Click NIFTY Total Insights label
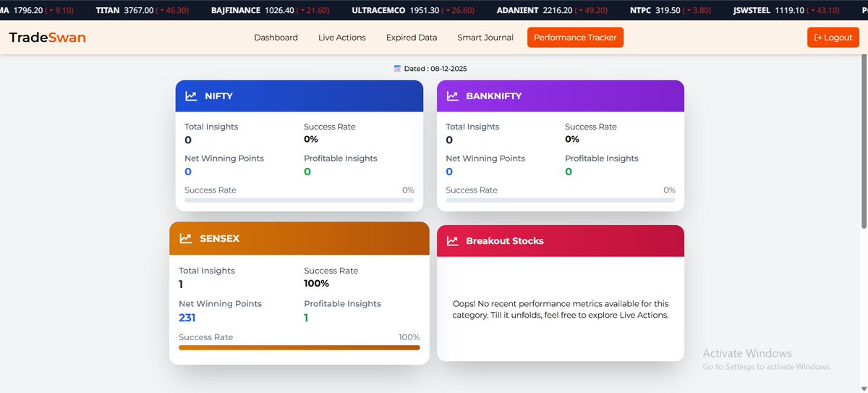The image size is (868, 393). [211, 127]
